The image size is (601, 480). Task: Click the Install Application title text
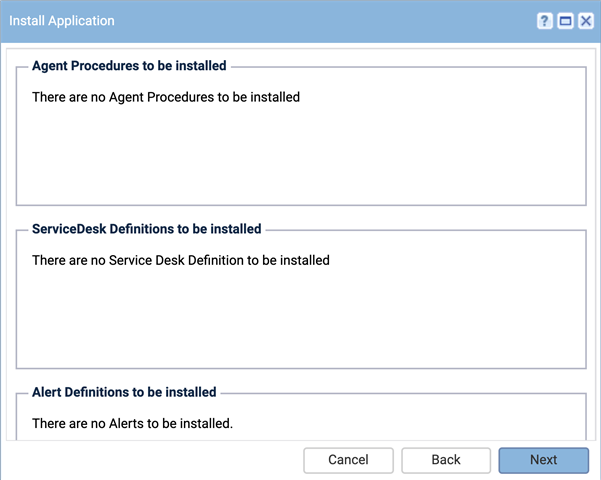(62, 21)
